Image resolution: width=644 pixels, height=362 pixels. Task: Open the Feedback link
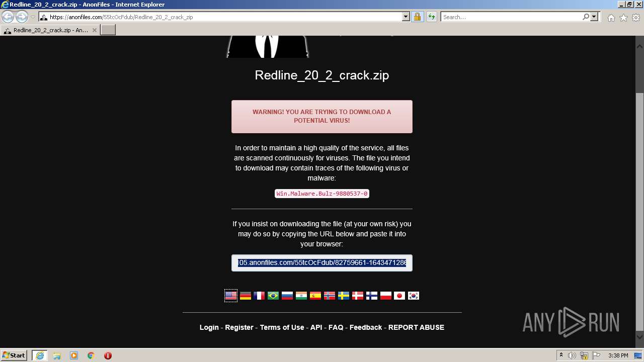(366, 327)
